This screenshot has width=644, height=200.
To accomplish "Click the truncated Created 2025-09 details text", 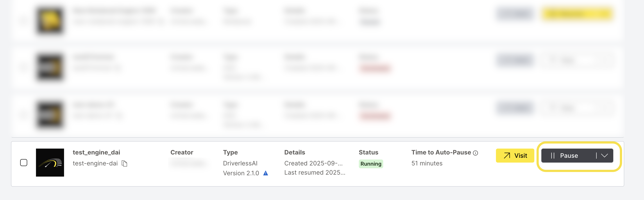I will [313, 163].
